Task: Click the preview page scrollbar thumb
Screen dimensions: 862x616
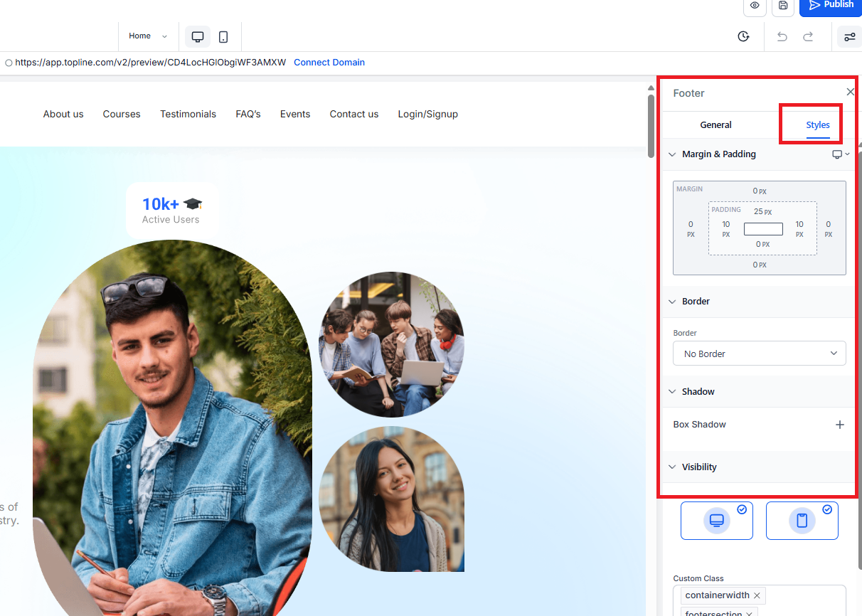Action: (x=651, y=126)
